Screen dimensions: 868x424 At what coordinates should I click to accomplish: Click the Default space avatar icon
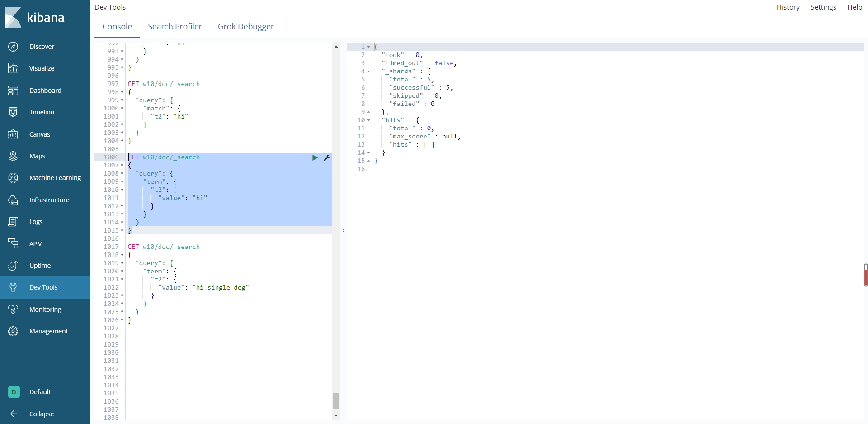(x=14, y=392)
